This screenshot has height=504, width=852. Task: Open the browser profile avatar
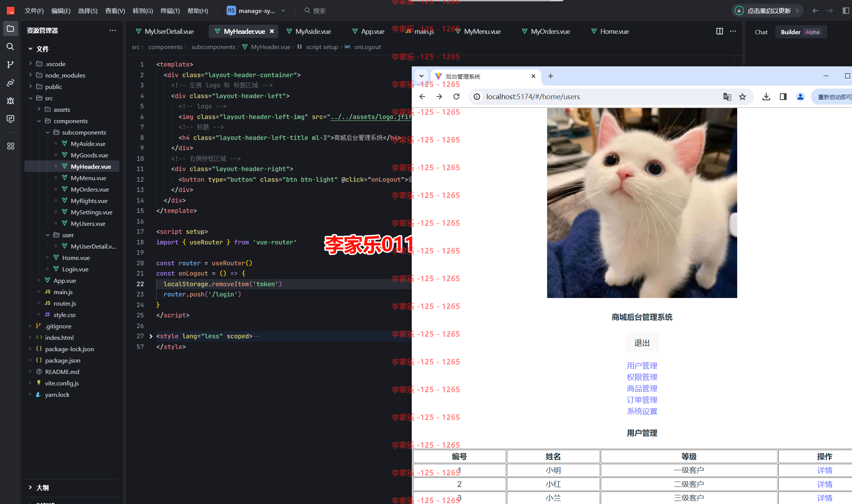[800, 97]
